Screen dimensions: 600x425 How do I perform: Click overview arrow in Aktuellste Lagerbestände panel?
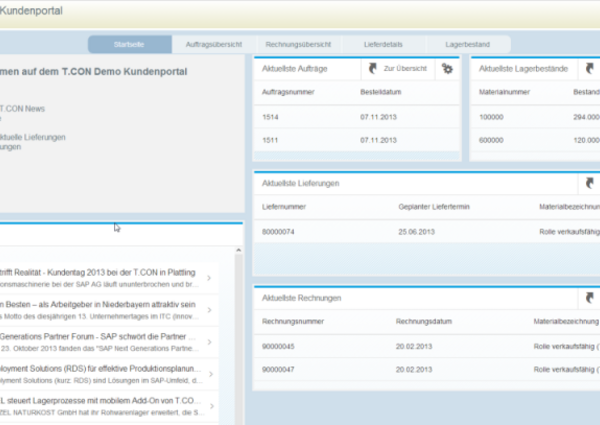[x=590, y=69]
